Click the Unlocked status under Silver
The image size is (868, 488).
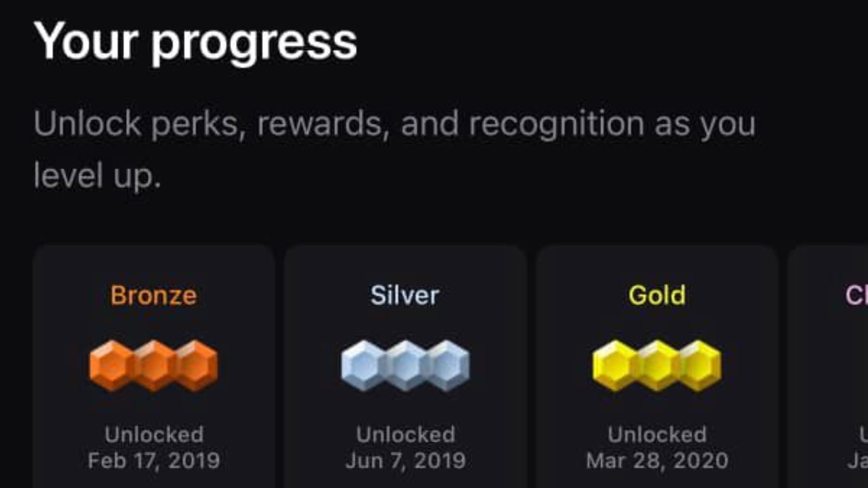(x=405, y=434)
